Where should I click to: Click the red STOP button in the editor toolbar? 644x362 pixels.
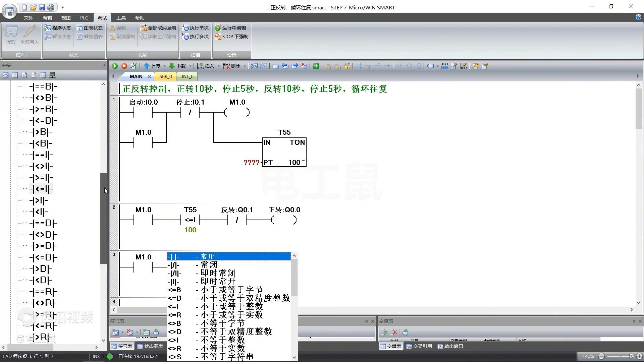tap(124, 66)
